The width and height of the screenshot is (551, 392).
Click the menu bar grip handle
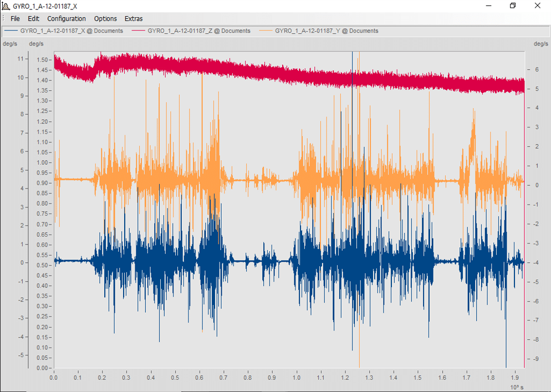3,18
